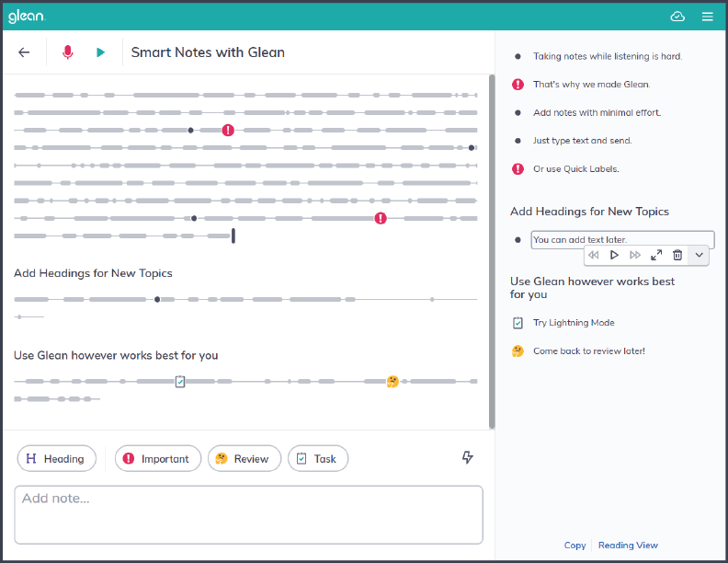Click the audio timeline vertical scrollbar
Image resolution: width=728 pixels, height=563 pixels.
pos(492,251)
